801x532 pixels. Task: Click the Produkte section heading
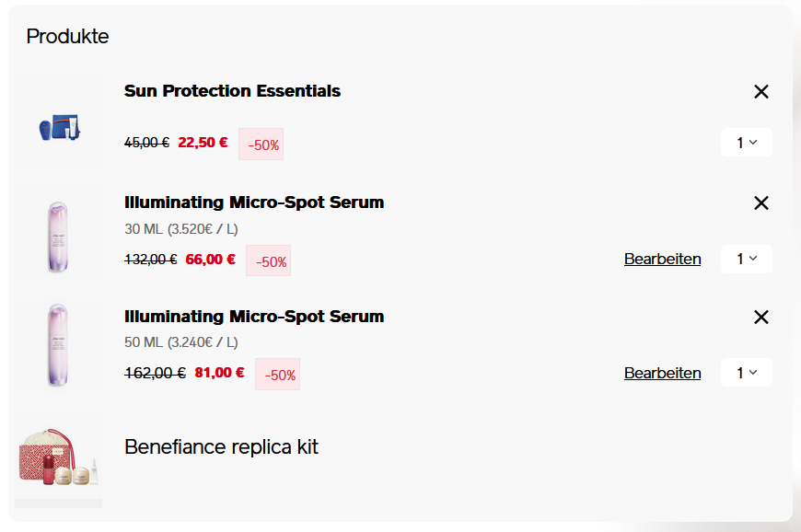click(x=67, y=36)
